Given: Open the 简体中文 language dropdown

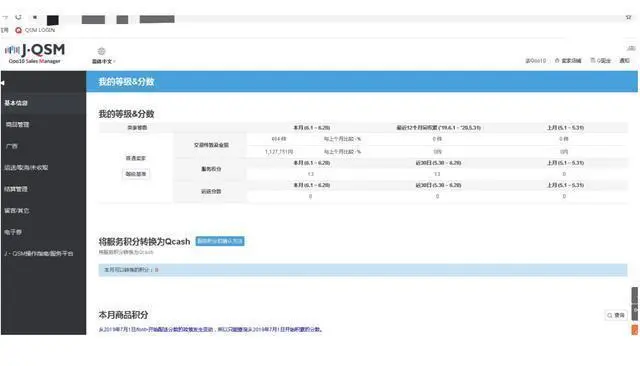Looking at the screenshot, I should tap(103, 61).
